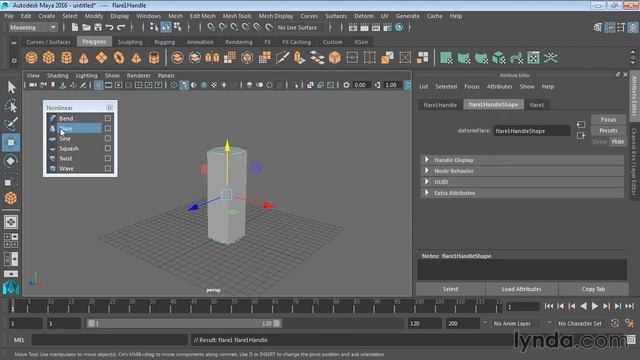Tick the Sine option box
640x360 pixels.
coord(108,138)
